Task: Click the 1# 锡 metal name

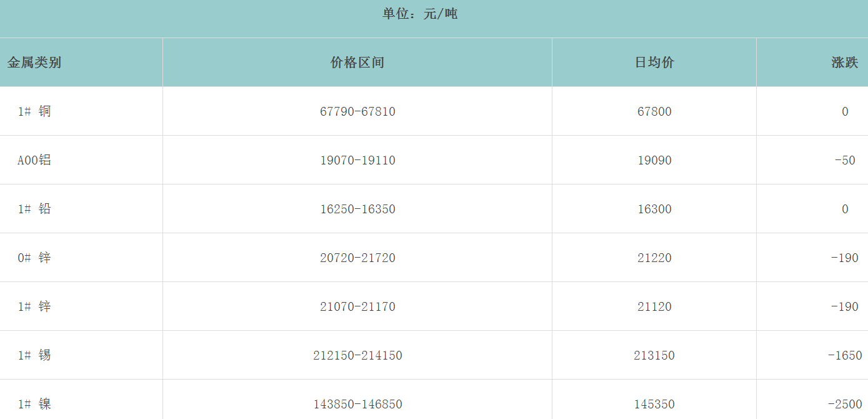Action: [34, 356]
